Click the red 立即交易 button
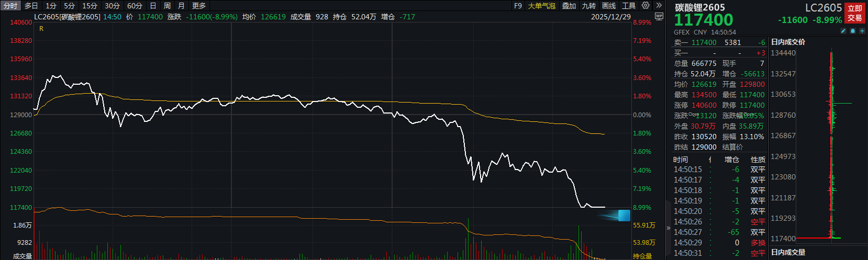The image size is (868, 260). click(855, 13)
